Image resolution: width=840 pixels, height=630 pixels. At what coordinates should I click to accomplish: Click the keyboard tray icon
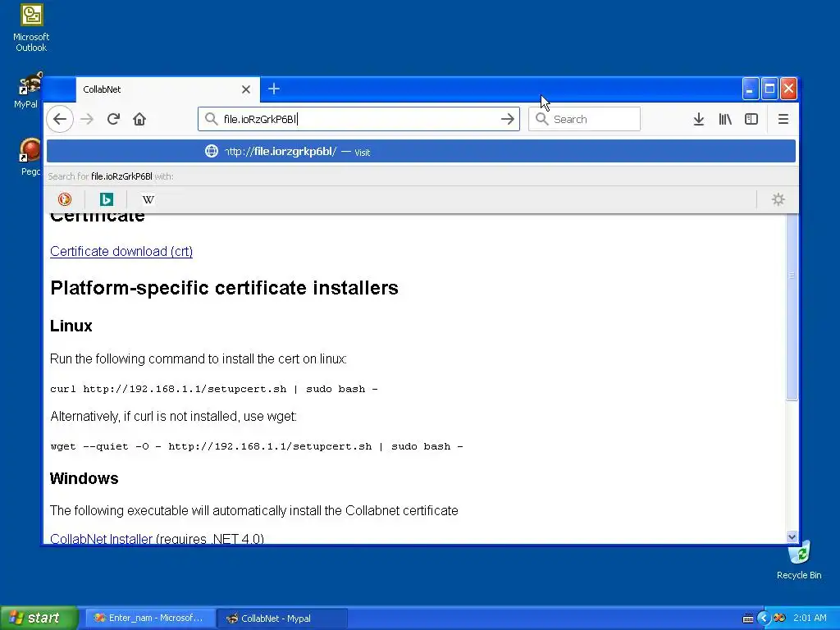point(748,619)
